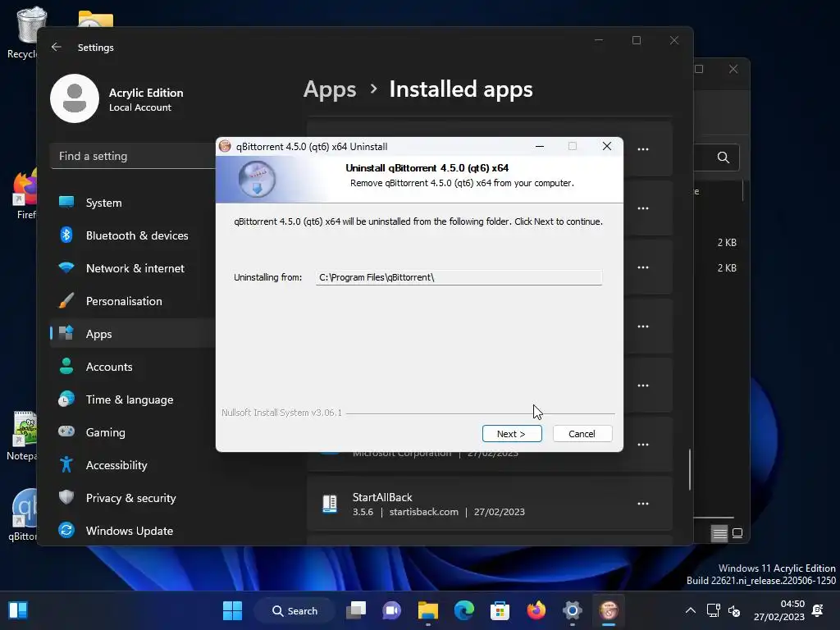Click the taskbar Search box
The image size is (840, 630).
point(294,610)
